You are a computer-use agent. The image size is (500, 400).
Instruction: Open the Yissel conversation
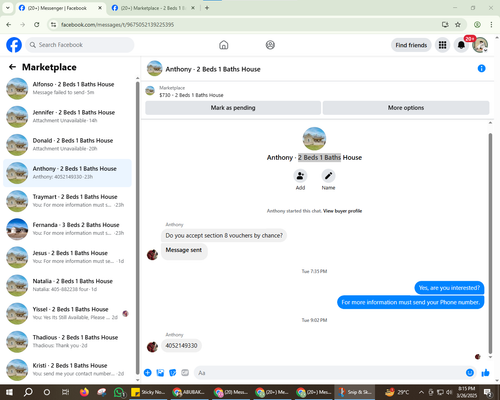[67, 313]
